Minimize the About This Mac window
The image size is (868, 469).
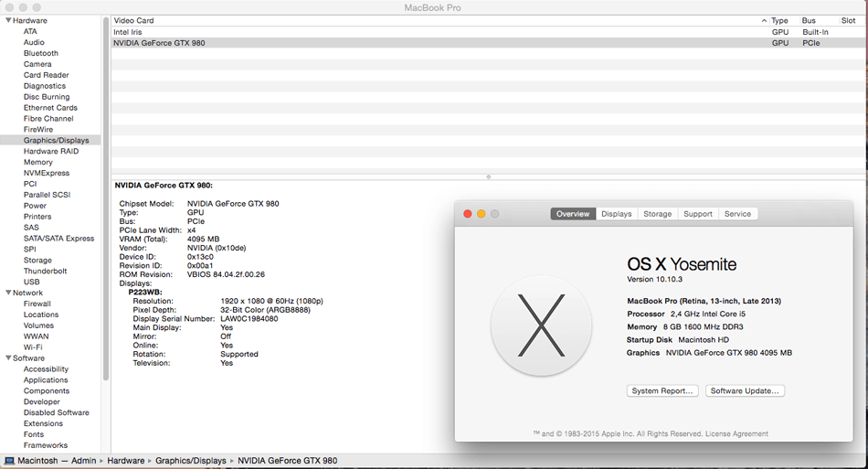481,214
